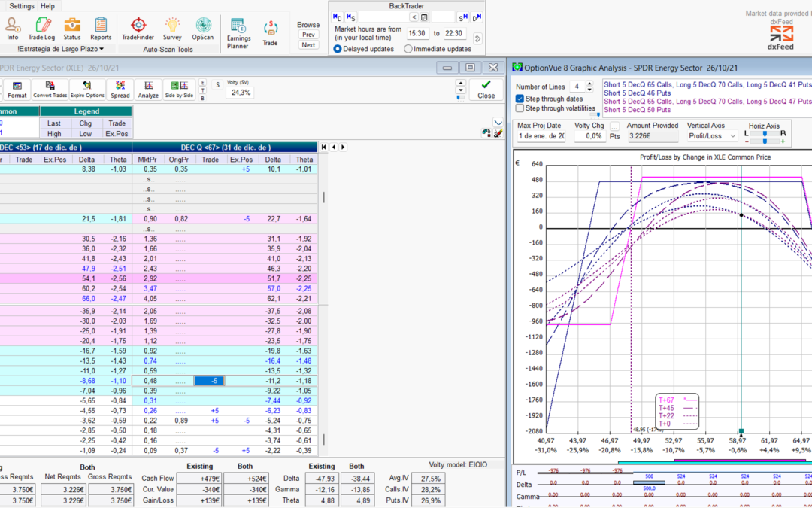812x508 pixels.
Task: Open the Vertical Axis Profit/Loss dropdown
Action: tap(712, 135)
